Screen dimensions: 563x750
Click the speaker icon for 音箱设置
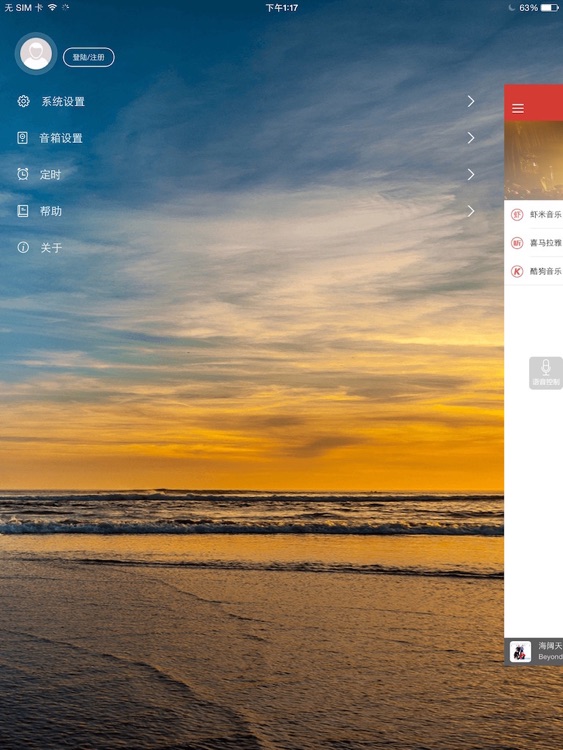pyautogui.click(x=22, y=138)
